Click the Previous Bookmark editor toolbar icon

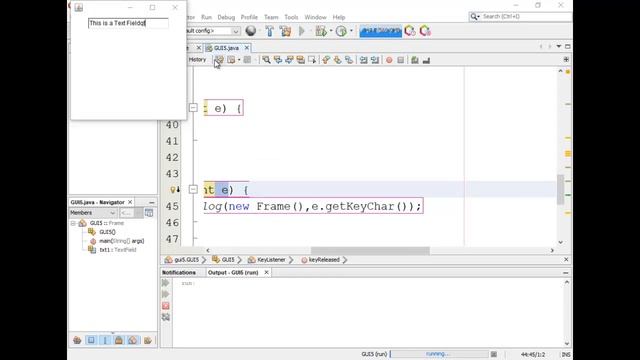[x=326, y=60]
